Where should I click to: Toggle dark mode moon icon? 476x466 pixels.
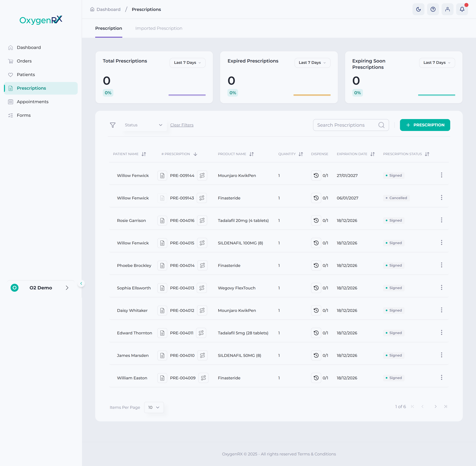coord(418,9)
